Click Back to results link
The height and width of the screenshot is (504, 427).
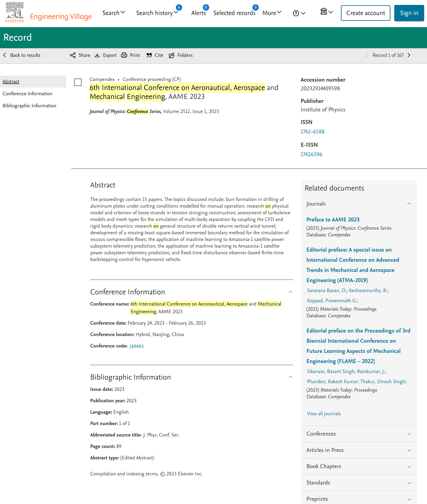[x=25, y=55]
